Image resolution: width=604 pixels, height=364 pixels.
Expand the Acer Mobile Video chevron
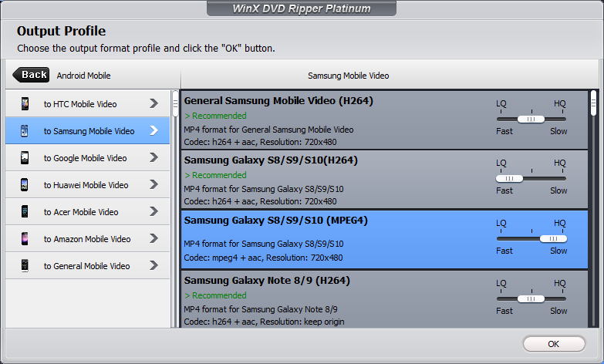[x=154, y=211]
